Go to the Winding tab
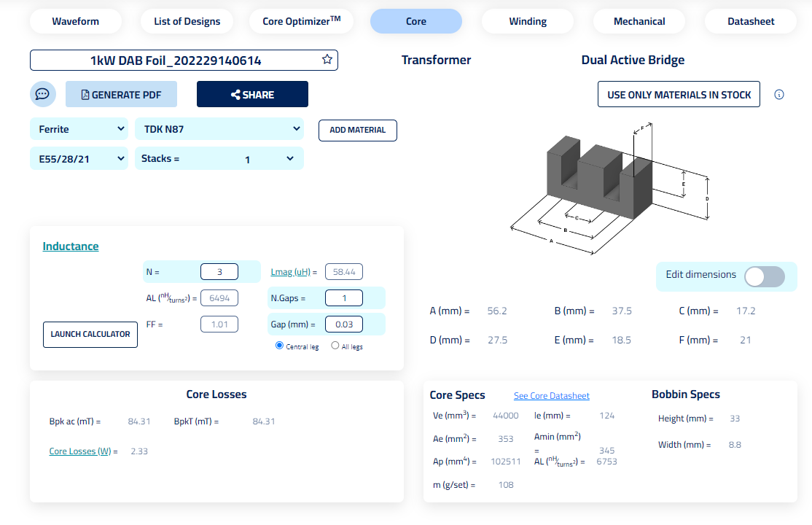The height and width of the screenshot is (525, 812). tap(528, 21)
